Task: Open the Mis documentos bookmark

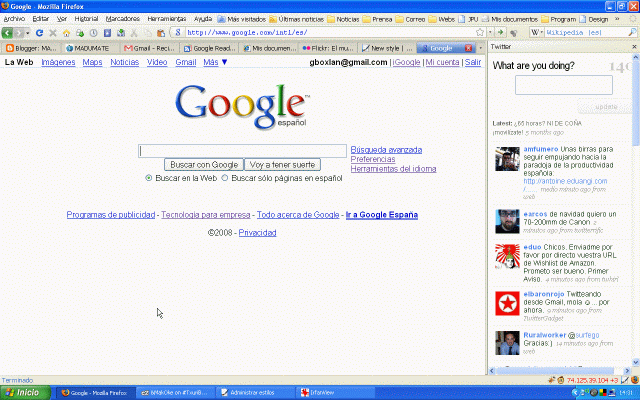Action: point(510,19)
